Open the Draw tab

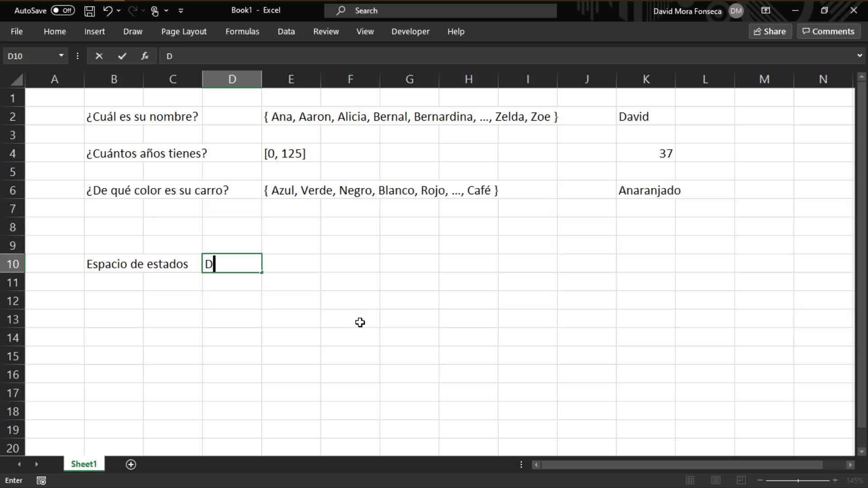tap(133, 32)
